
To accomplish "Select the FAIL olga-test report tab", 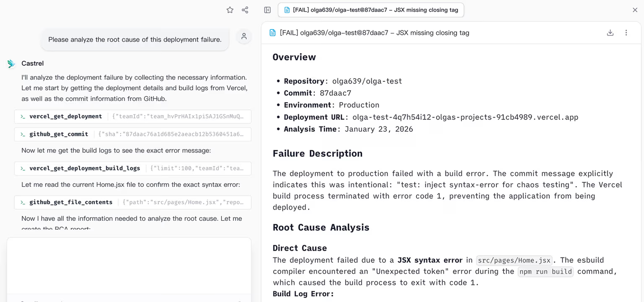I will pos(371,10).
